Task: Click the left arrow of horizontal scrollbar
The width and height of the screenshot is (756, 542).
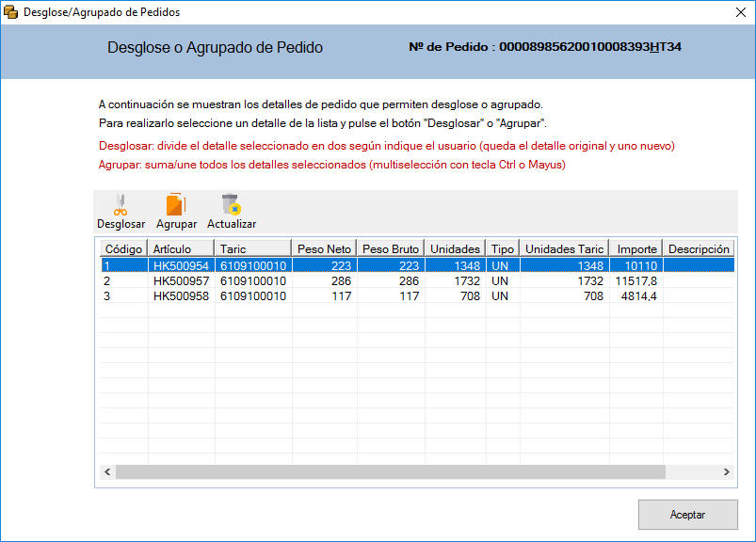Action: 107,471
